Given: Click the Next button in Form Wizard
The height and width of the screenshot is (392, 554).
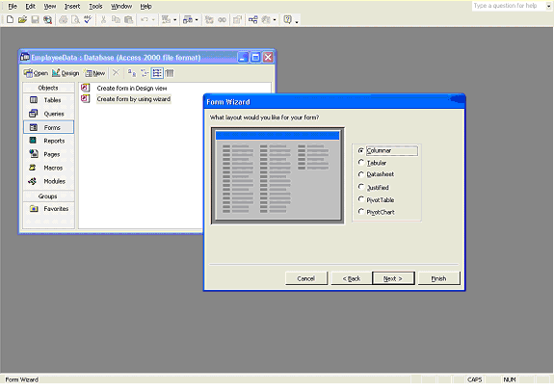Looking at the screenshot, I should [x=393, y=278].
